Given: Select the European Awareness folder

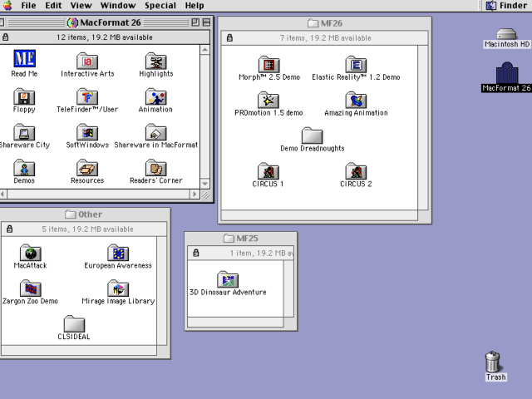Looking at the screenshot, I should [x=118, y=253].
